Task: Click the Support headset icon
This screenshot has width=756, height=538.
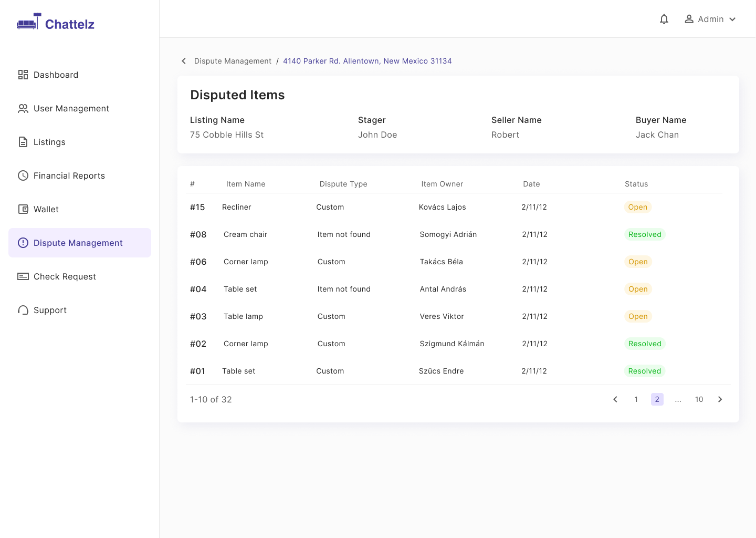Action: [x=23, y=310]
